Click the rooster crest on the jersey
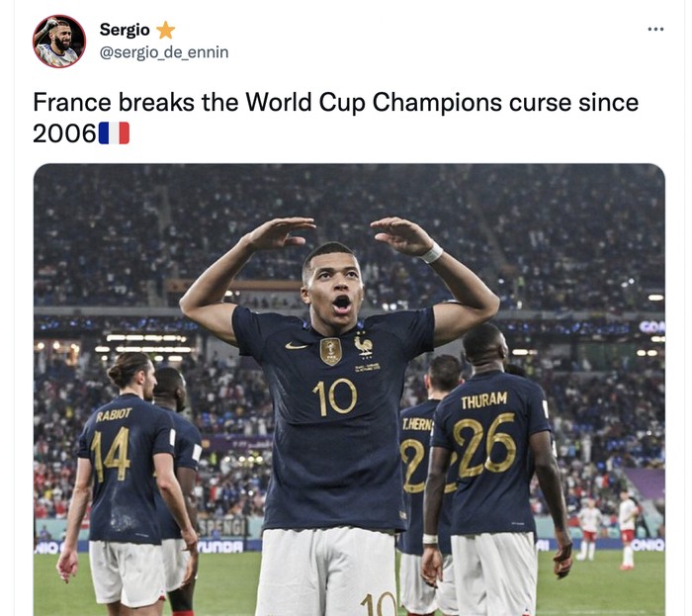692x616 pixels. coord(363,345)
